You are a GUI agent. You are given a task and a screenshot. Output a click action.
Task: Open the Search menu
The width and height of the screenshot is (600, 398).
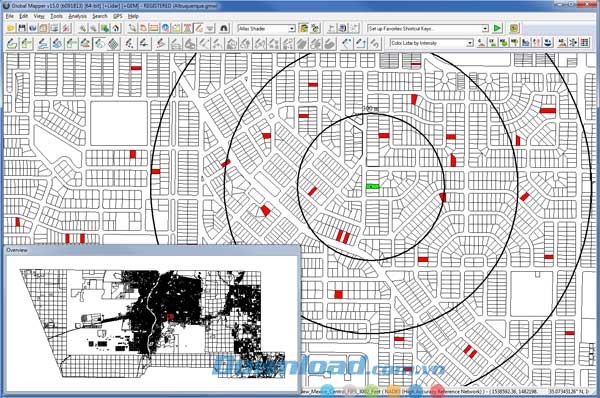100,16
